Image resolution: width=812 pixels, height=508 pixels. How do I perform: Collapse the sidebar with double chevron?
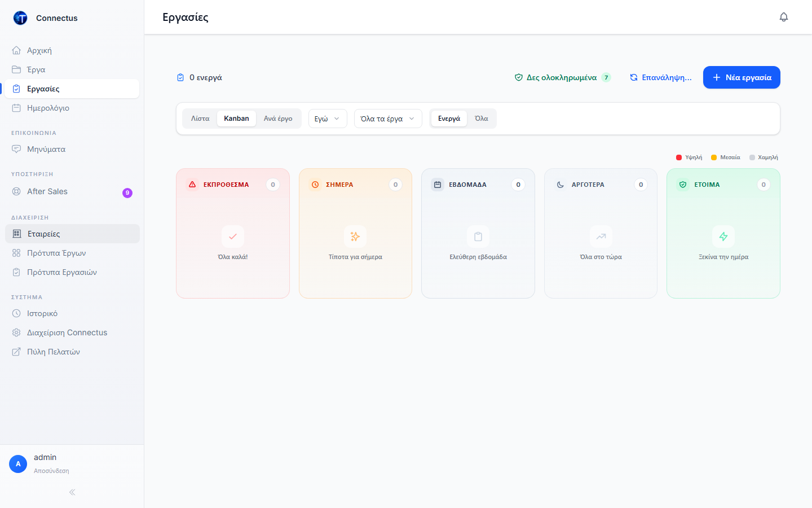point(72,492)
